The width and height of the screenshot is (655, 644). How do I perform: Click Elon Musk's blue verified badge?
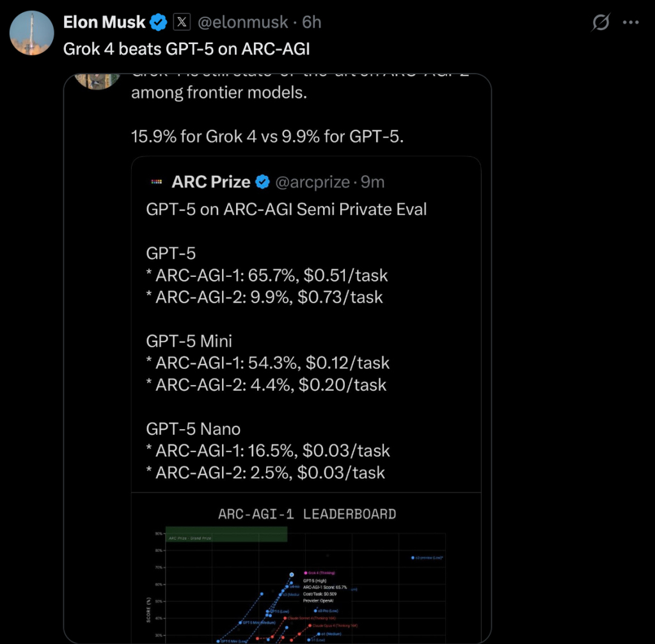pos(159,23)
